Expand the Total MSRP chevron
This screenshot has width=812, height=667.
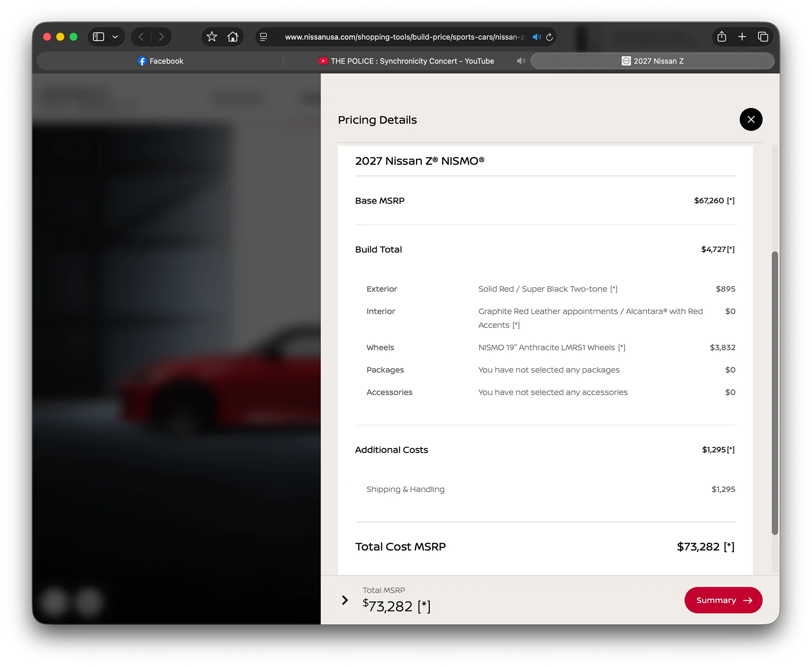[x=345, y=600]
